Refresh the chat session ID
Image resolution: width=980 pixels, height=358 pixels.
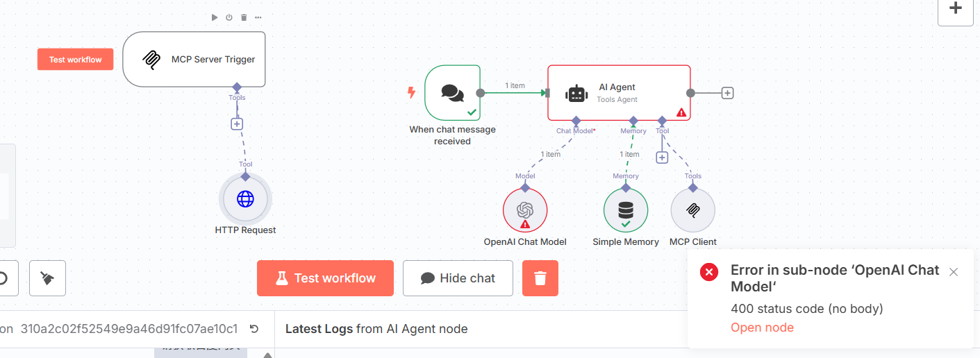[x=254, y=329]
